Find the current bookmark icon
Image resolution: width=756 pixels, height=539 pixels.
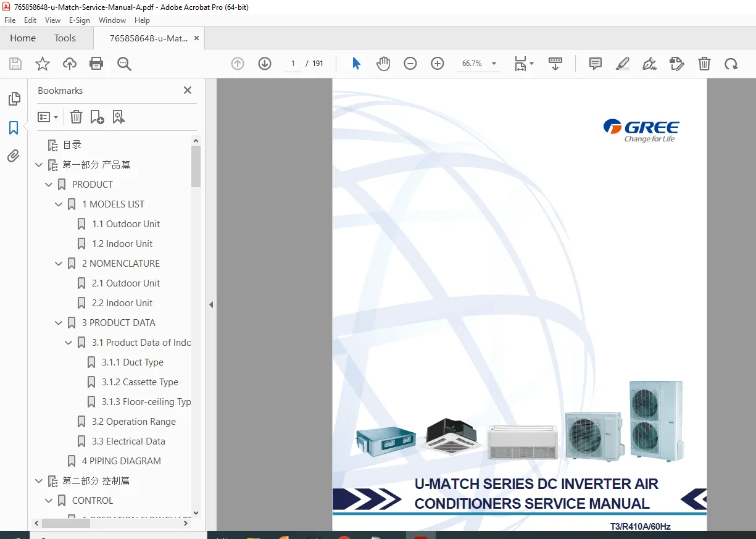click(x=118, y=117)
